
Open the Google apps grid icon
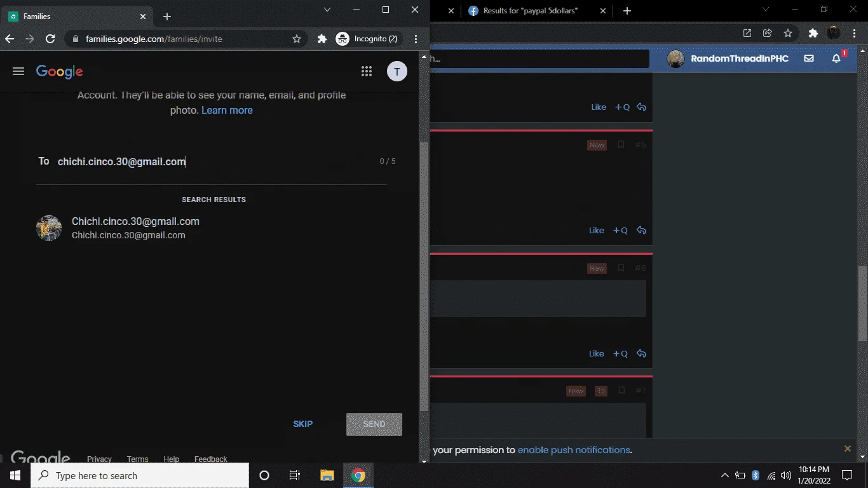pos(367,71)
